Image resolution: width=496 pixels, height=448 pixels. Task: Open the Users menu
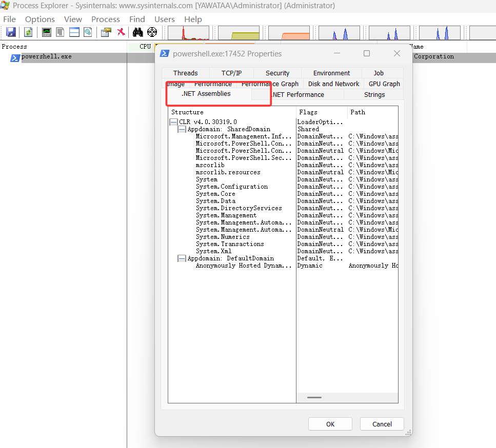click(x=165, y=19)
